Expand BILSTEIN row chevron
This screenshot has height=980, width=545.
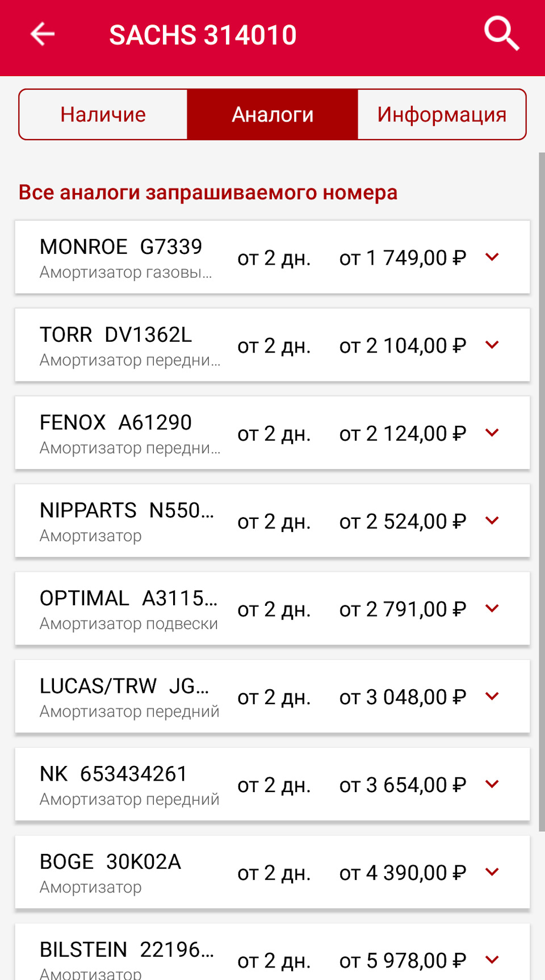(492, 960)
